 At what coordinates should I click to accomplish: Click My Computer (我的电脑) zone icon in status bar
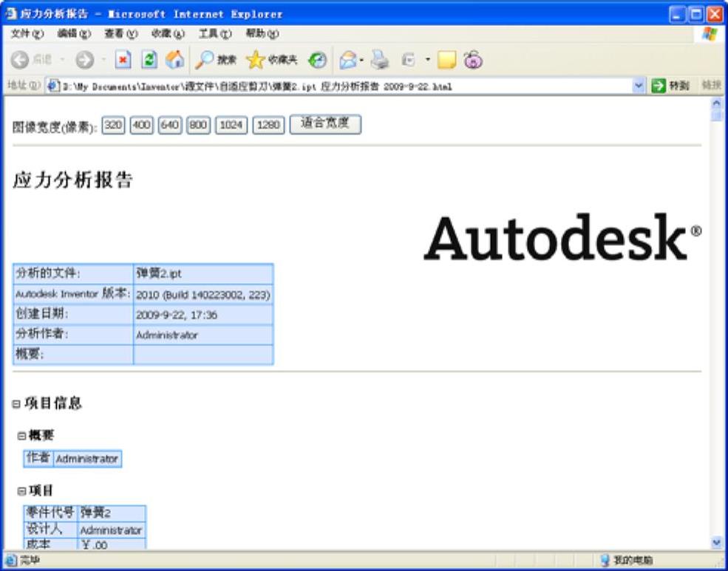coord(605,560)
